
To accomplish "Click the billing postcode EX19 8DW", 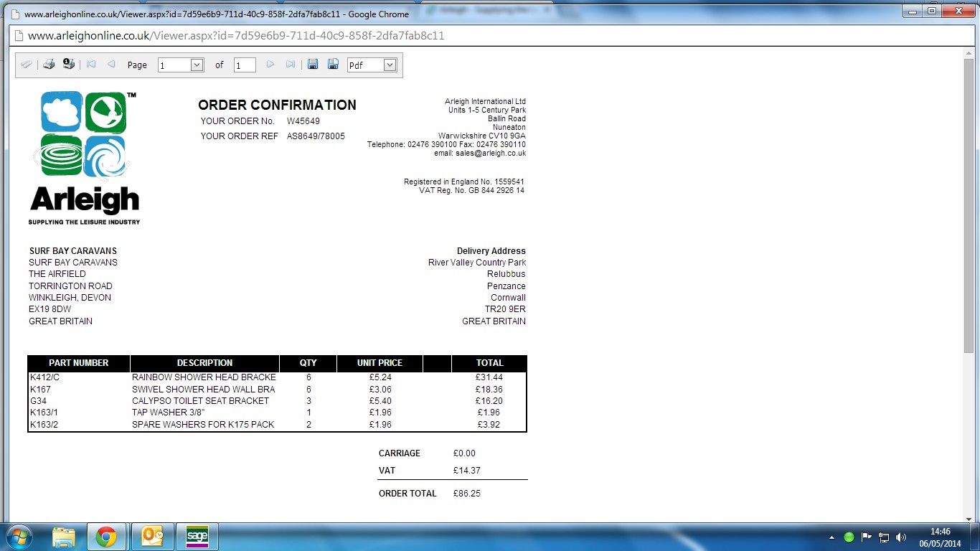I will tap(50, 309).
